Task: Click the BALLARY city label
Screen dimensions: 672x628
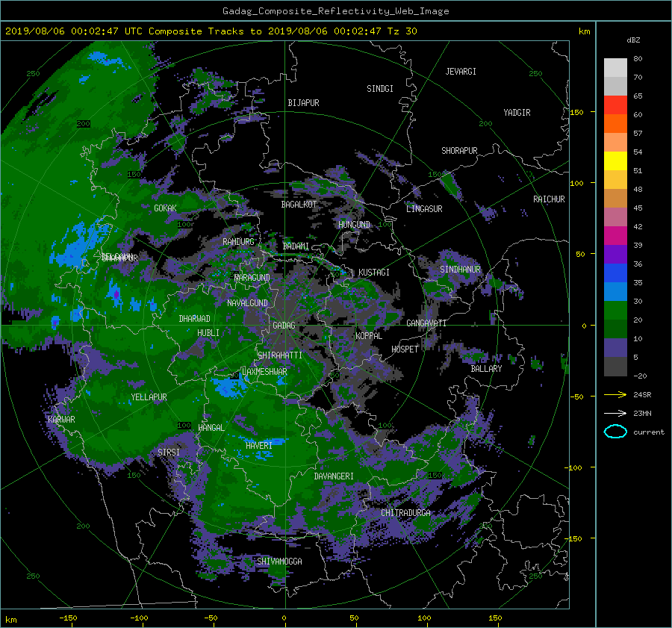Action: (x=486, y=369)
